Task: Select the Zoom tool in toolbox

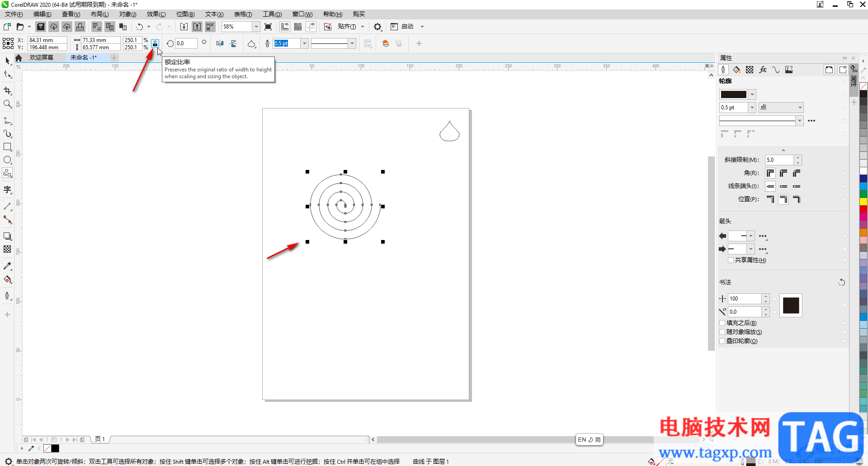Action: (7, 104)
